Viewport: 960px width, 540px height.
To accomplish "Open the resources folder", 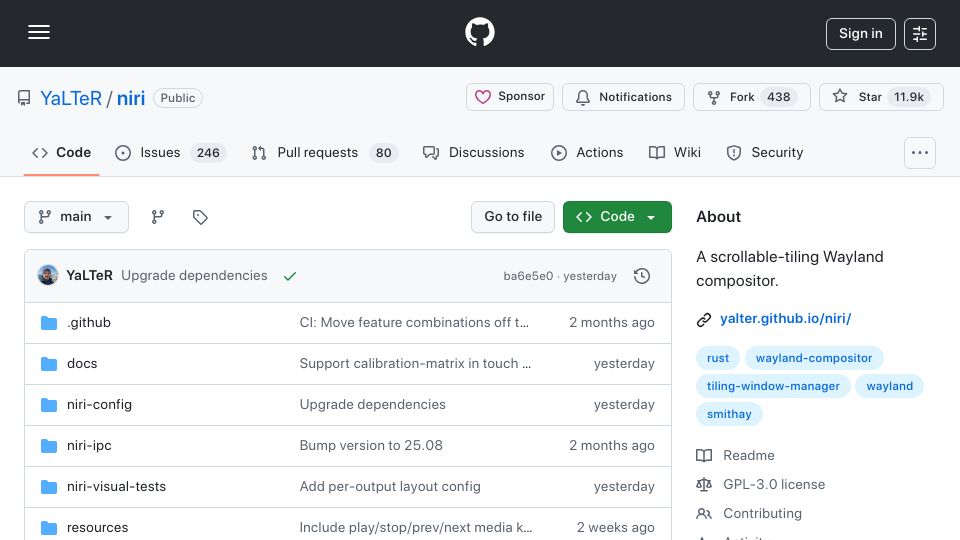I will [x=97, y=528].
